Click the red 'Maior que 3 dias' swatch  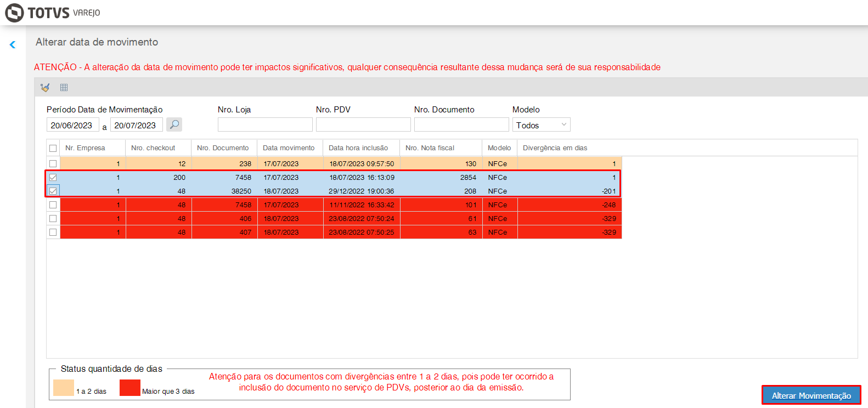[130, 387]
